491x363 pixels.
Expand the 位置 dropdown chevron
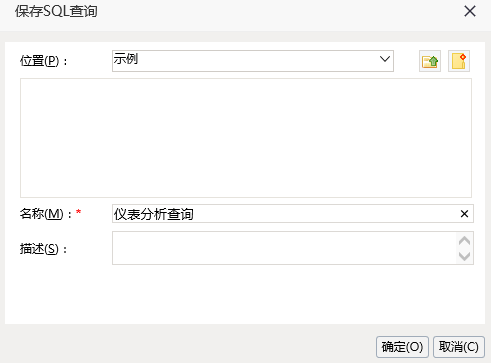coord(385,59)
